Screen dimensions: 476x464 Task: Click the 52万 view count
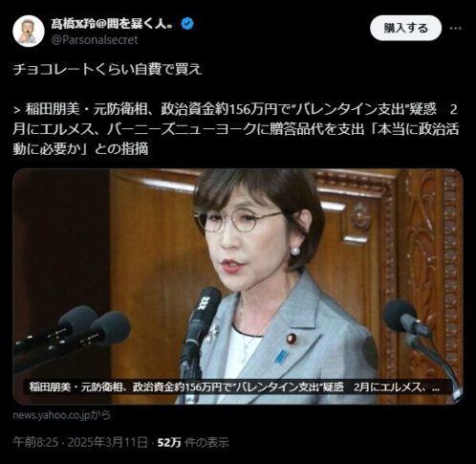click(169, 442)
